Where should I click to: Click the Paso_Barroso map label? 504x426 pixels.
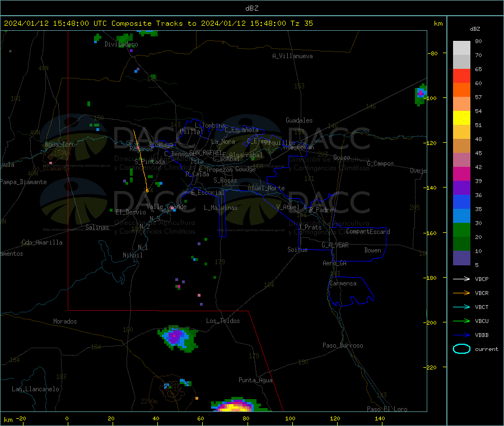343,346
